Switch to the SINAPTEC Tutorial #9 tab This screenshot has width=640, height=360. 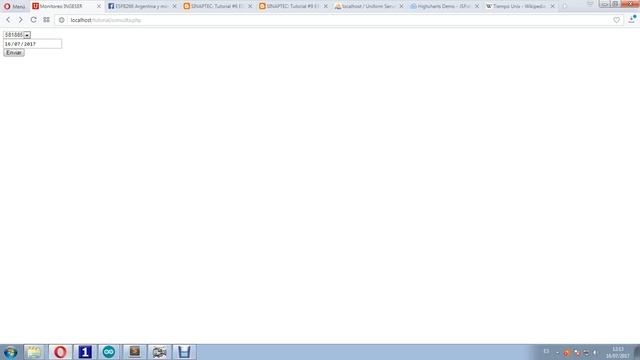[x=293, y=6]
